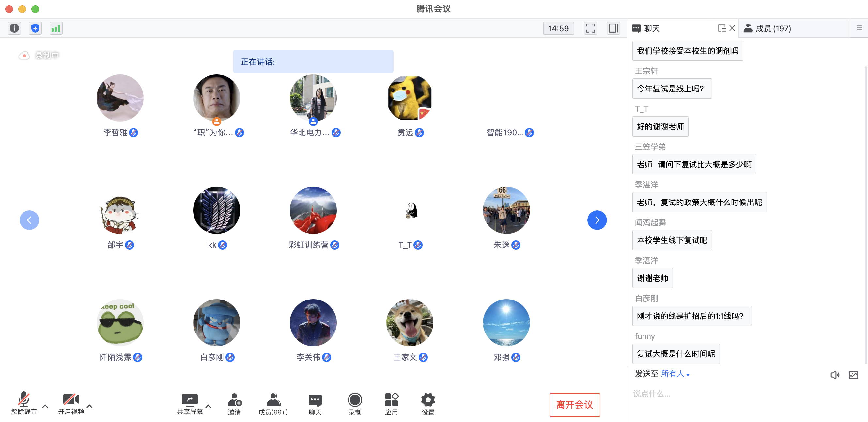Check the network quality bars icon

click(x=56, y=28)
